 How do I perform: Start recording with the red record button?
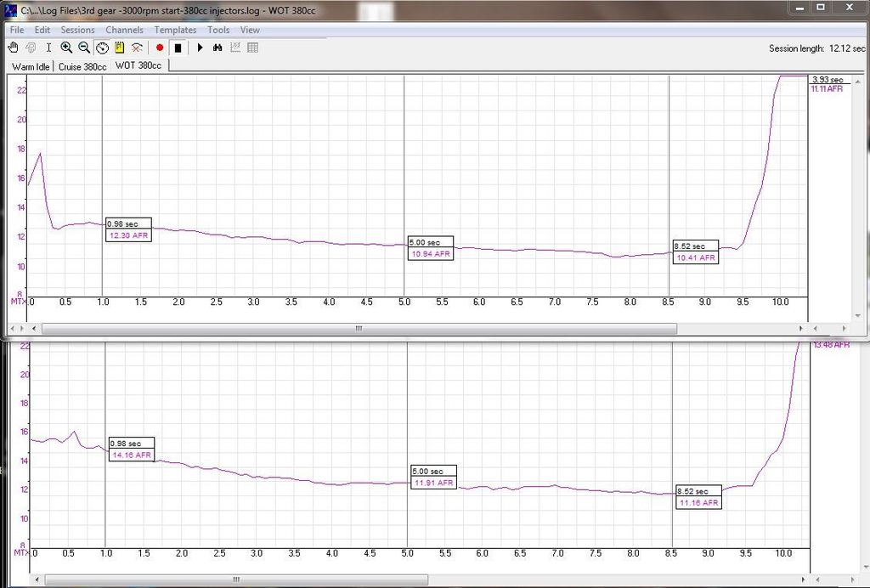click(160, 48)
